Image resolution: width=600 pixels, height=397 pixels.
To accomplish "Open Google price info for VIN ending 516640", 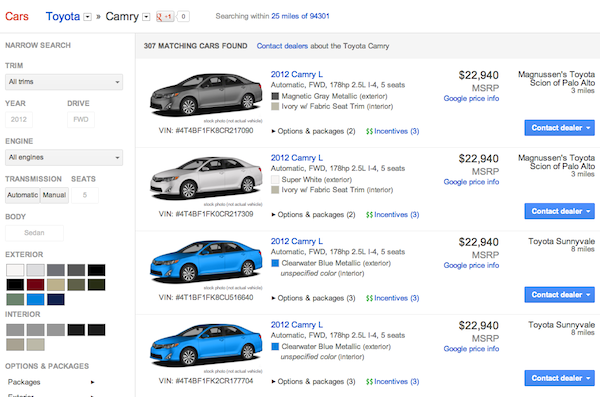I will coord(471,265).
